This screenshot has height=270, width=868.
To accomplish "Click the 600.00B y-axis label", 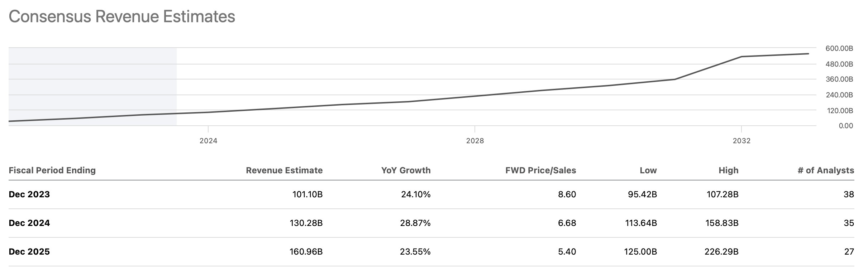I will (839, 48).
